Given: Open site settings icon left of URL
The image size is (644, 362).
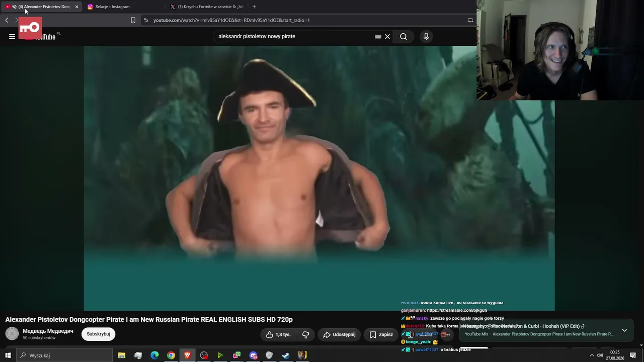Looking at the screenshot, I should click(x=146, y=20).
